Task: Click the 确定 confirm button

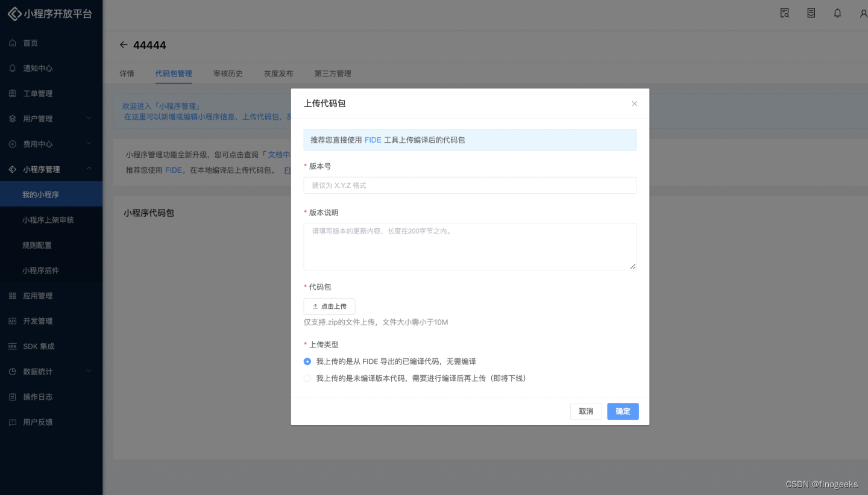Action: (x=623, y=411)
